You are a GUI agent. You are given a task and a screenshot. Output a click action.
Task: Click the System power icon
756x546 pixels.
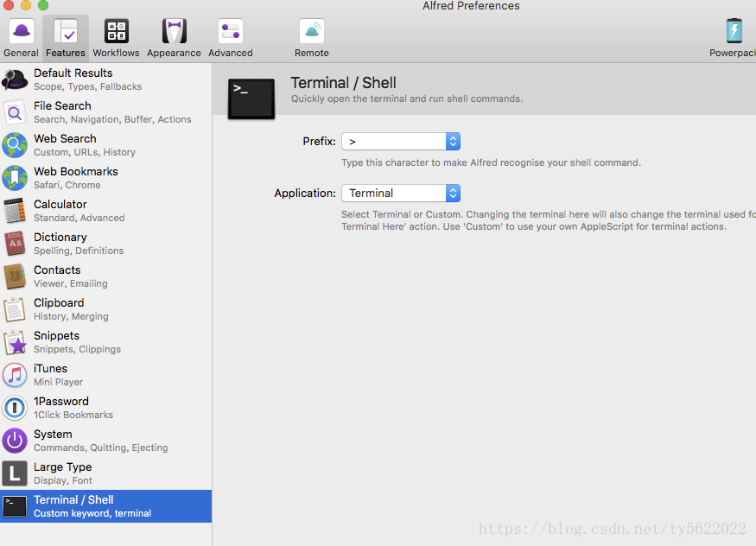(15, 441)
